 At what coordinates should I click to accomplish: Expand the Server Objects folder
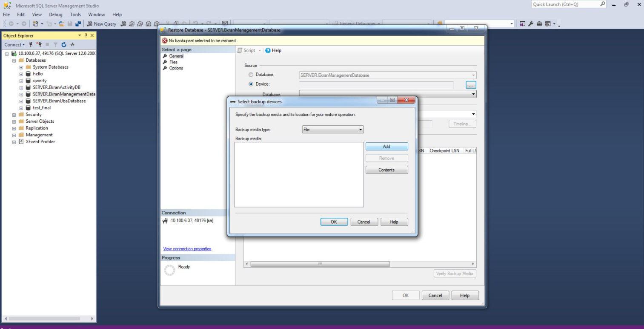click(14, 121)
